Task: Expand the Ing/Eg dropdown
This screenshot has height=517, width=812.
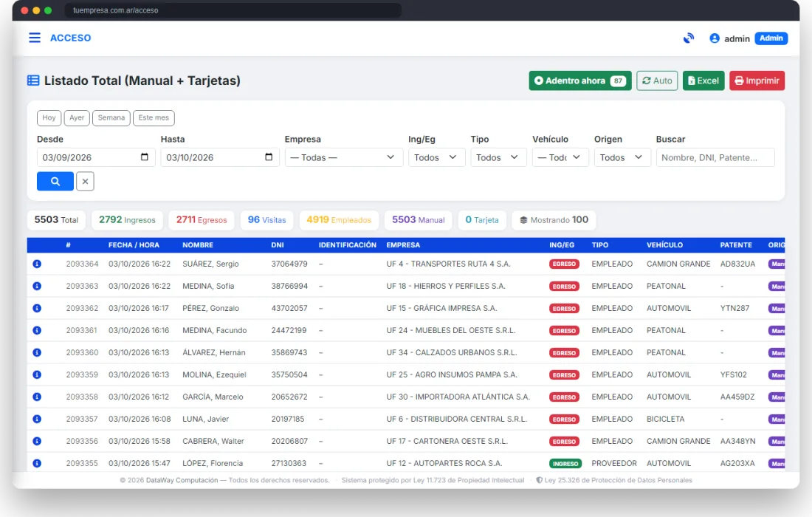Action: [x=436, y=157]
